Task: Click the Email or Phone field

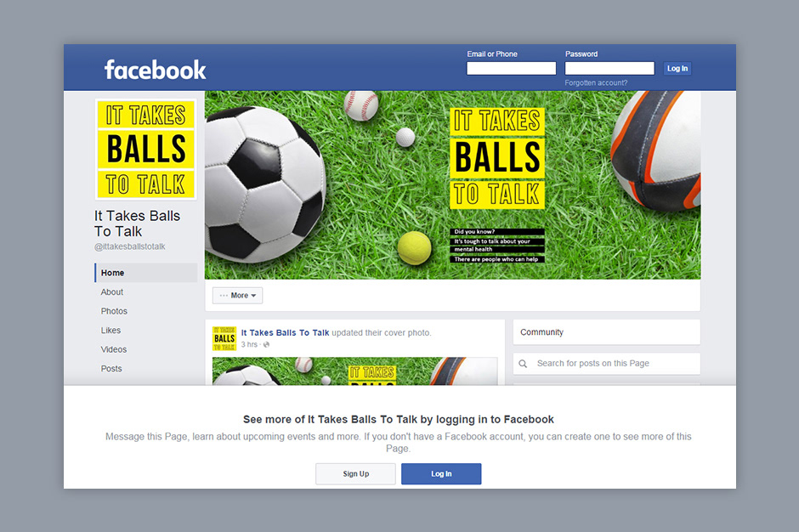Action: coord(511,68)
